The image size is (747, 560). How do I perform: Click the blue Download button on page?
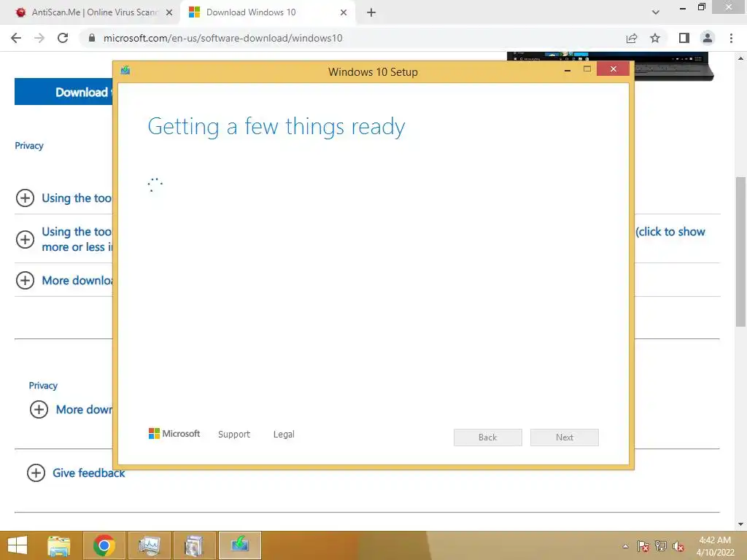[x=64, y=92]
